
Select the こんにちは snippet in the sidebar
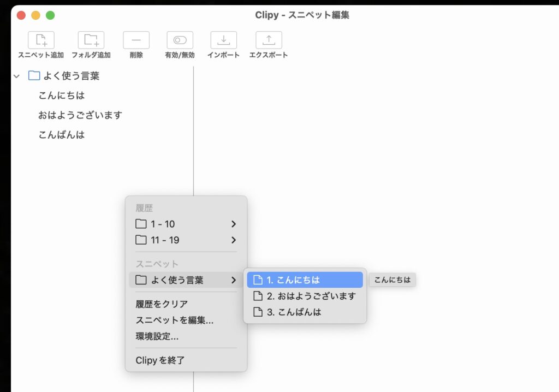click(x=62, y=96)
